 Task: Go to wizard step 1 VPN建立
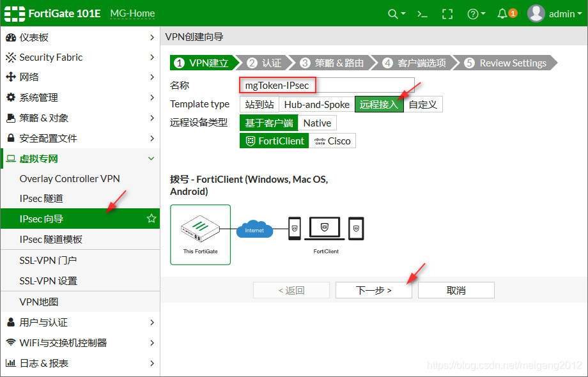[203, 63]
